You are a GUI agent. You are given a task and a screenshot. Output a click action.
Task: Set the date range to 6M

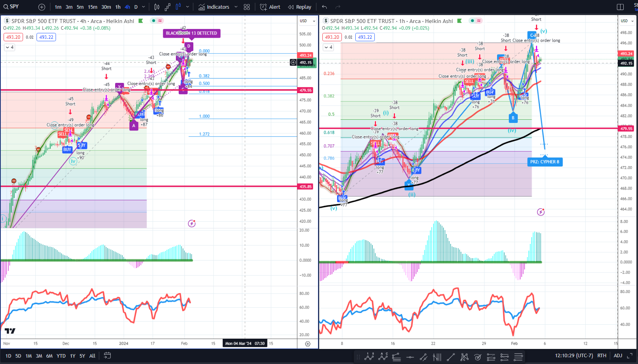pyautogui.click(x=49, y=356)
